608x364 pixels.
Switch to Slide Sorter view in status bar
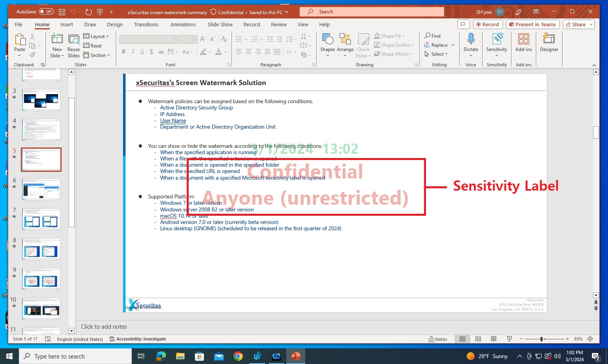pyautogui.click(x=478, y=339)
